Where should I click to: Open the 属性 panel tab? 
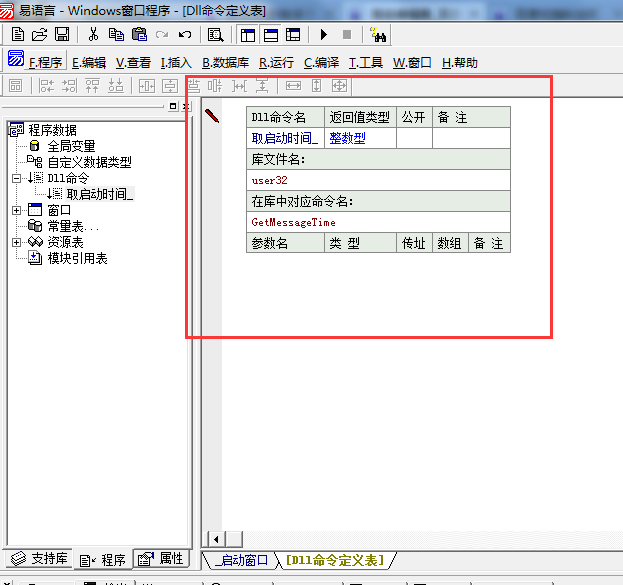(x=161, y=559)
